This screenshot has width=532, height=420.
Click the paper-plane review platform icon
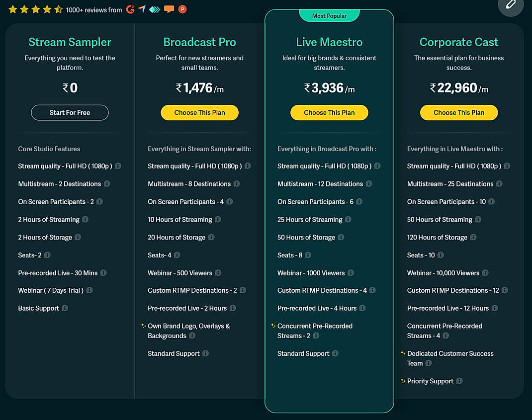click(x=142, y=9)
